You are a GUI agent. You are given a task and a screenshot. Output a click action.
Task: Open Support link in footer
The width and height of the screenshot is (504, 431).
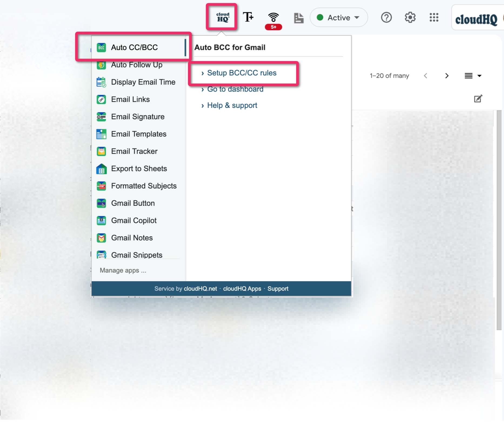(x=278, y=289)
